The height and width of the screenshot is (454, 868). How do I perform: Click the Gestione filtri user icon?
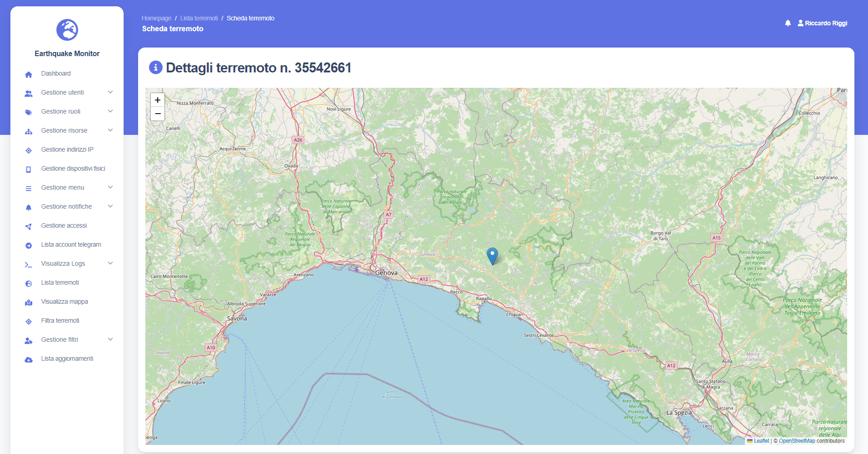point(29,340)
